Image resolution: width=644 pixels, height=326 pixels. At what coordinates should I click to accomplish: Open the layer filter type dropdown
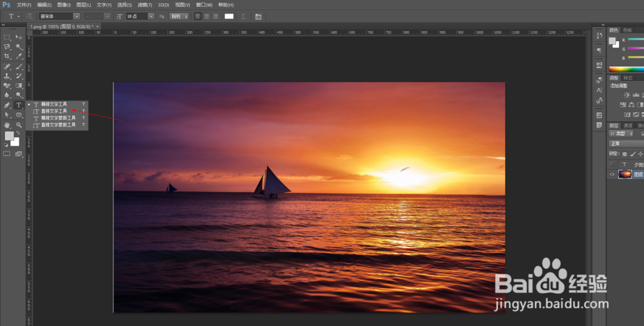[621, 133]
